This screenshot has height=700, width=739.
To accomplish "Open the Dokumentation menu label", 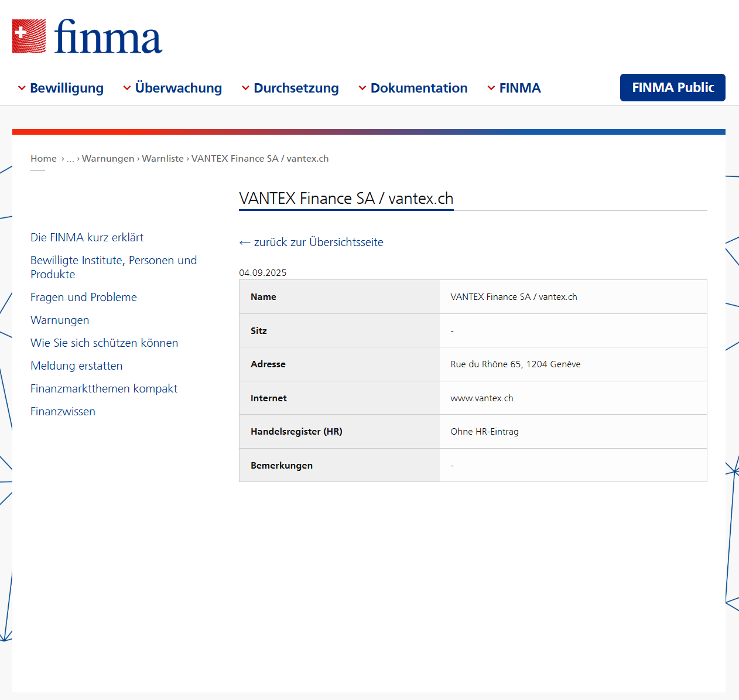I will point(419,88).
